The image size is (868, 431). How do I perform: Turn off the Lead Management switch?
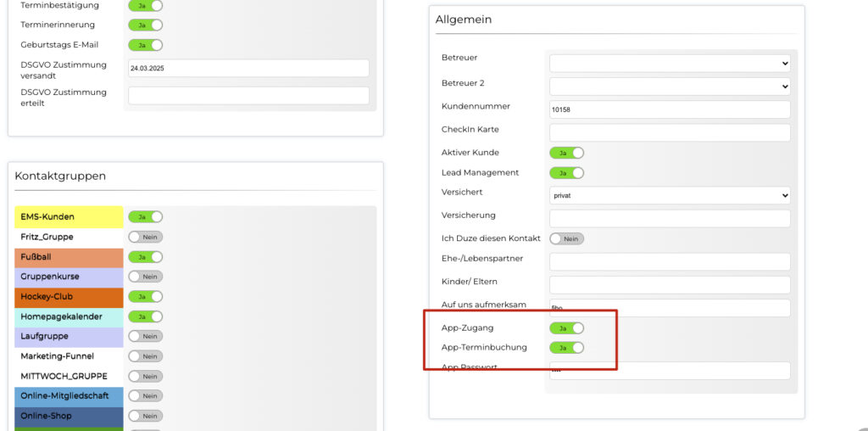tap(566, 173)
